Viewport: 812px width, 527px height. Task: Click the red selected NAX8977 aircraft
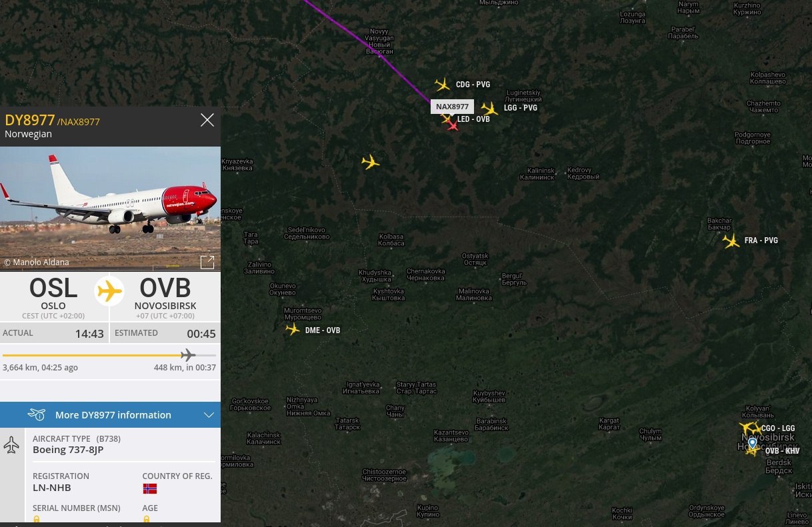tap(453, 125)
